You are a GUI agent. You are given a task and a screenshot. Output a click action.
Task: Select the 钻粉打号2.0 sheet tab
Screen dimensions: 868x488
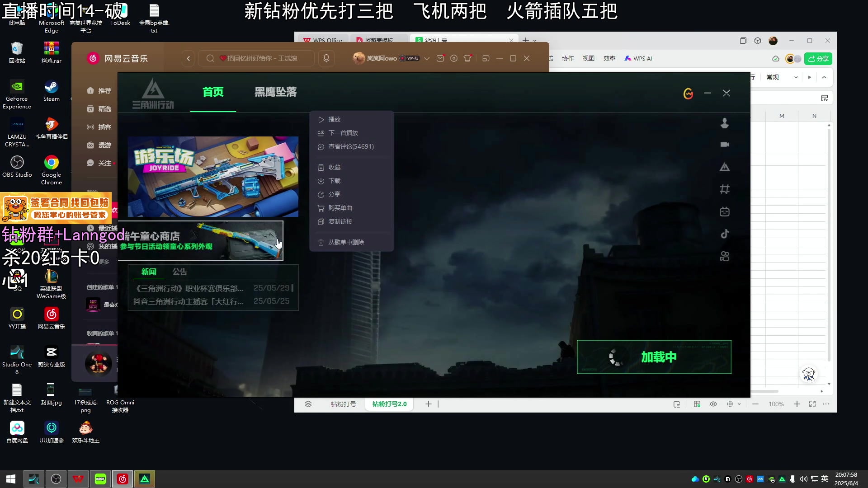[x=389, y=404]
